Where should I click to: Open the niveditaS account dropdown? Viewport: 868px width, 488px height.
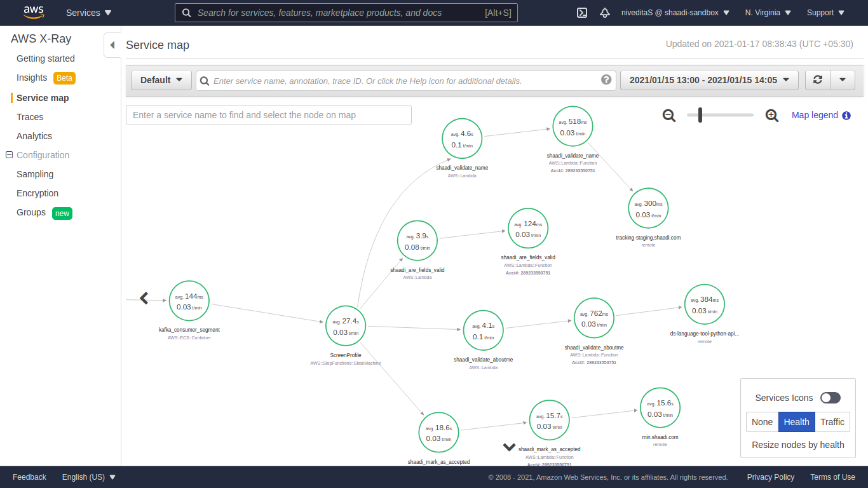[x=675, y=13]
